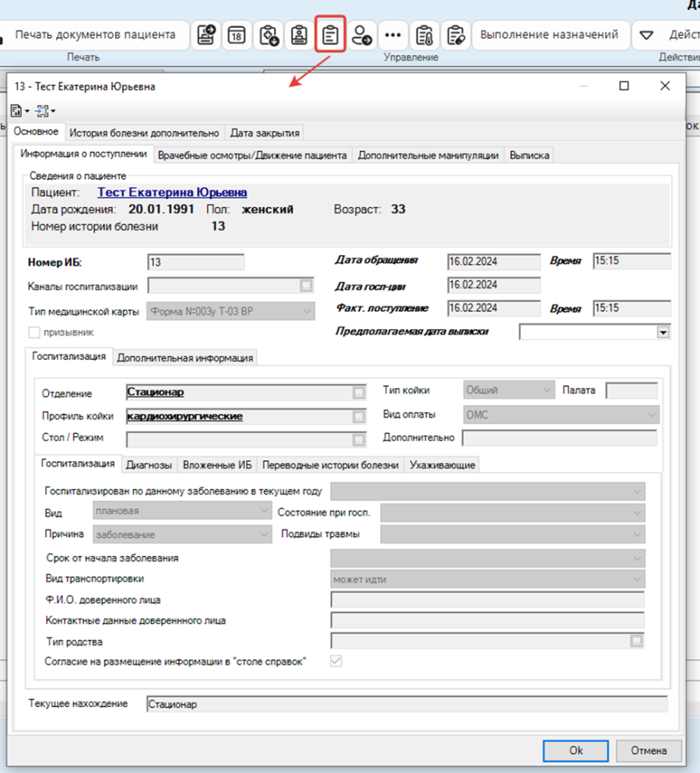Click the Палата input field
This screenshot has width=700, height=773.
632,390
